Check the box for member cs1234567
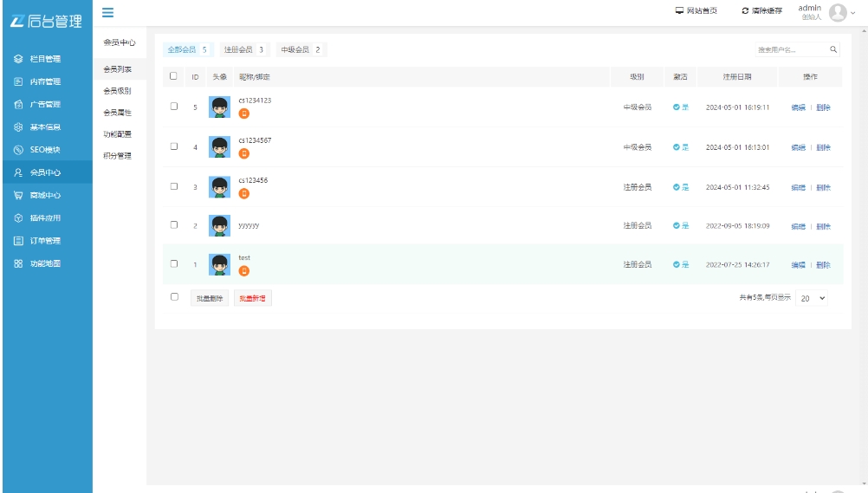 click(174, 146)
